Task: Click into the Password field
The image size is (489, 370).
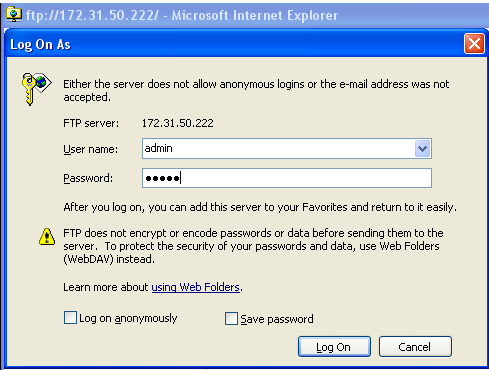Action: pos(287,178)
